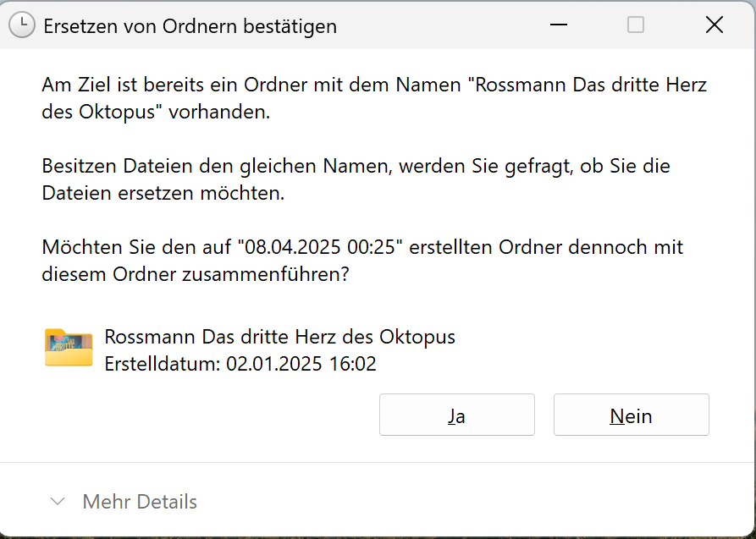Click the clock icon in the title bar
Screen dimensions: 756x539
pos(22,26)
